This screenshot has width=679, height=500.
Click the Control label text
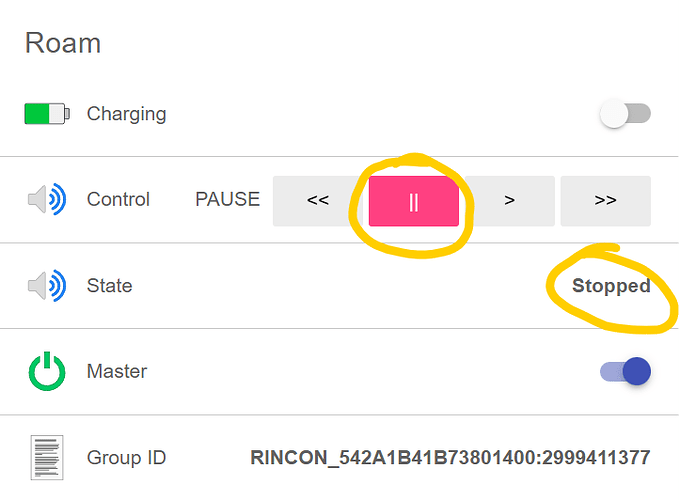pos(118,200)
